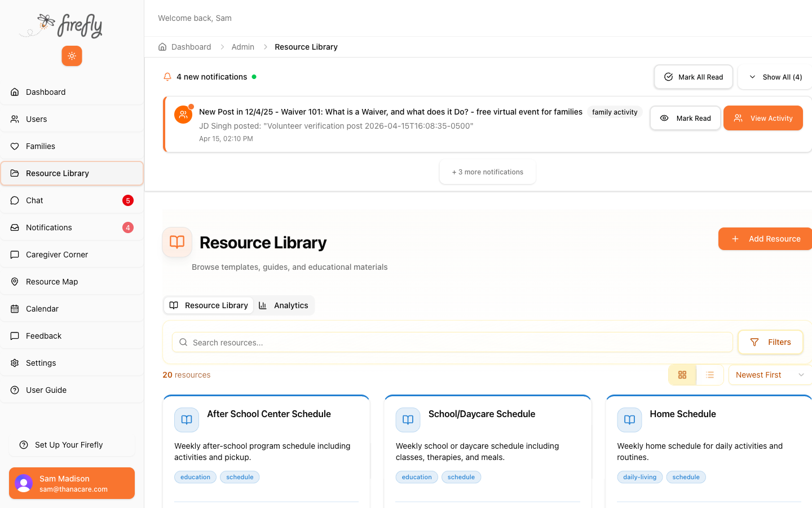Viewport: 812px width, 508px height.
Task: Click the Chat unread badge showing 5
Action: 128,200
